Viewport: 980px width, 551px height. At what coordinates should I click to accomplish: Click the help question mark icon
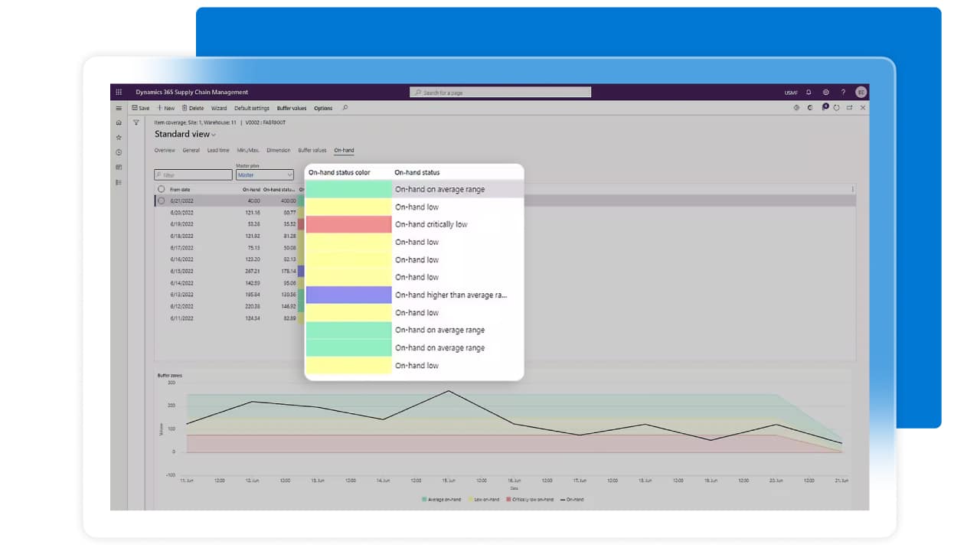(843, 92)
